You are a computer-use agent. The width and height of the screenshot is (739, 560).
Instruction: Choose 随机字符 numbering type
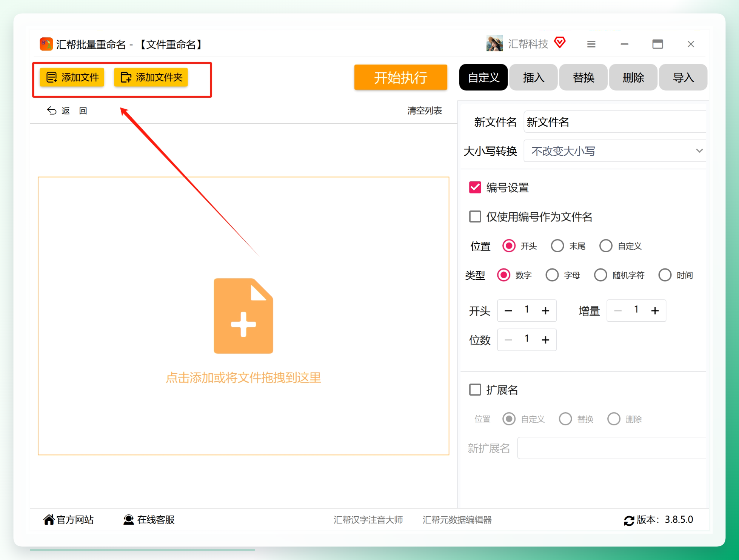(600, 275)
